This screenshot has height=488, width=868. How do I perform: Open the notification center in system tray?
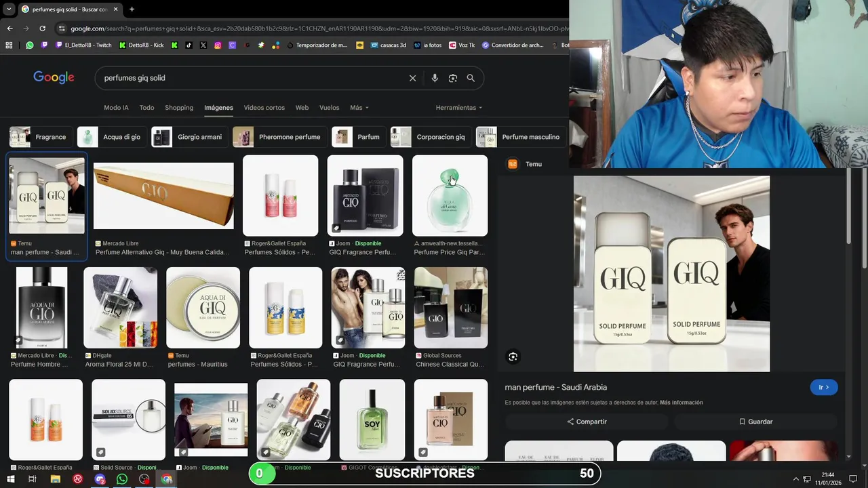pyautogui.click(x=853, y=479)
